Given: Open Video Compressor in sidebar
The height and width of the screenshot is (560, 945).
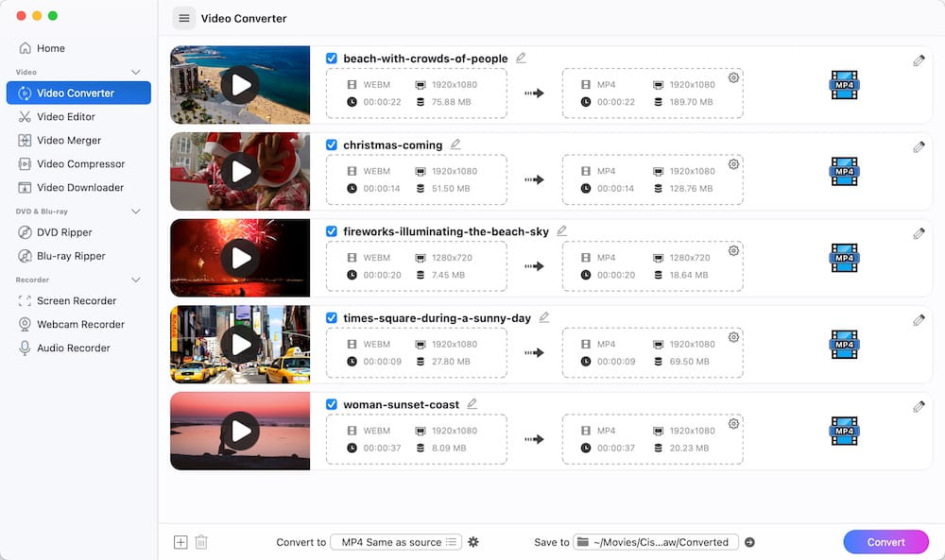Looking at the screenshot, I should point(78,163).
